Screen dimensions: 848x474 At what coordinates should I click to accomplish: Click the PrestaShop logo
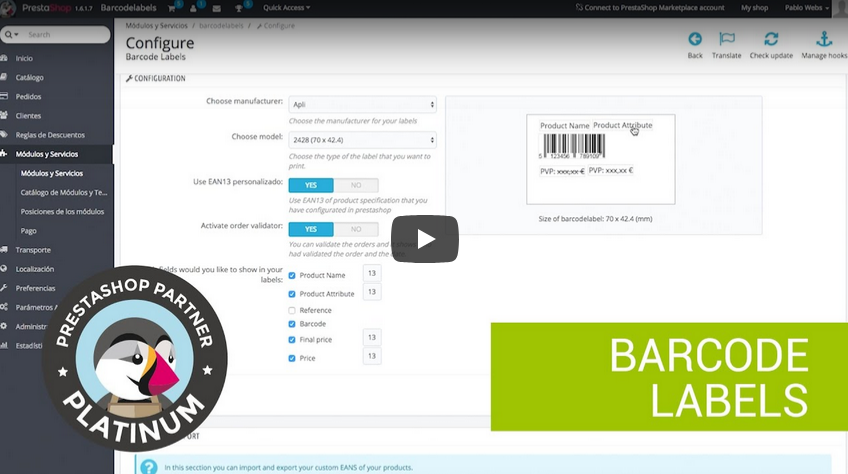(x=47, y=8)
